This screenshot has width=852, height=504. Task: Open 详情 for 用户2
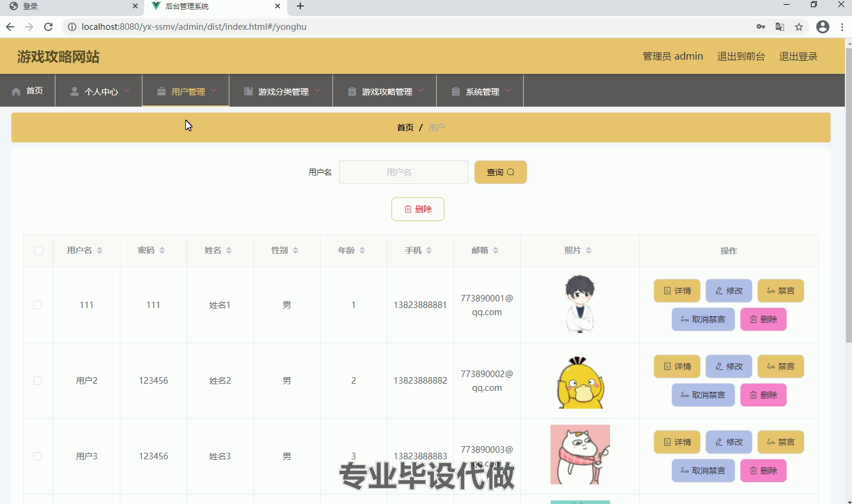tap(677, 366)
